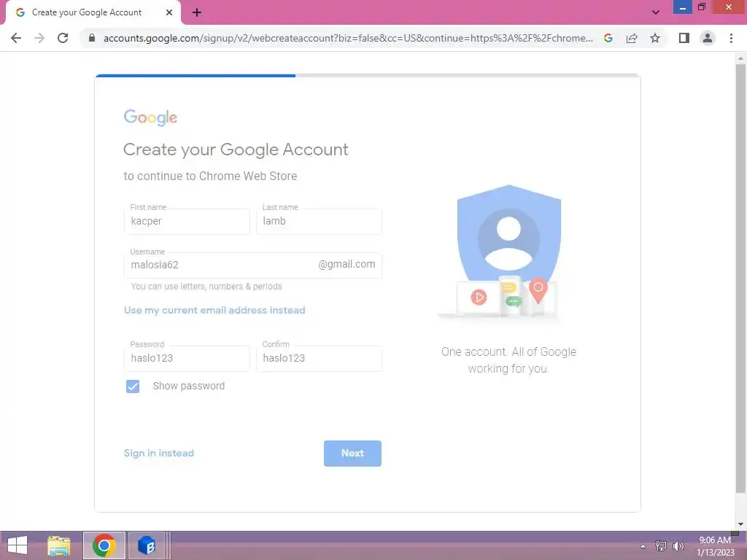Click the Google logo on the form
This screenshot has height=560, width=747.
tap(150, 117)
